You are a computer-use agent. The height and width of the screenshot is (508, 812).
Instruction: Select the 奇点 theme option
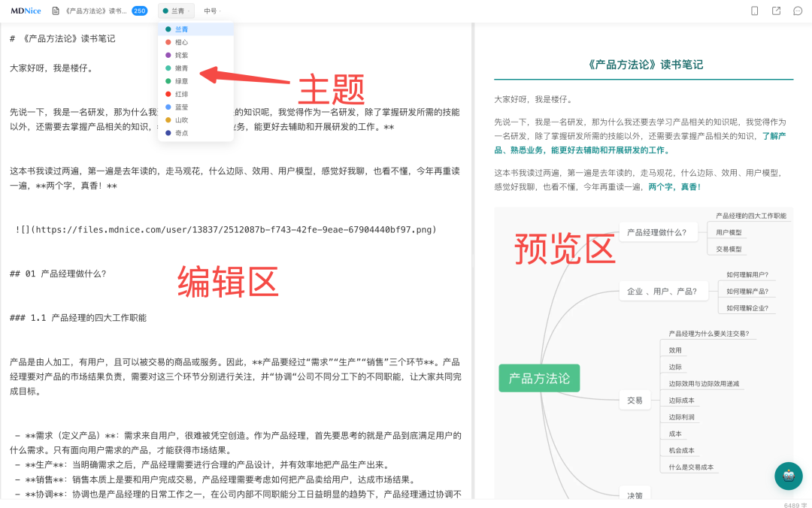click(x=195, y=133)
